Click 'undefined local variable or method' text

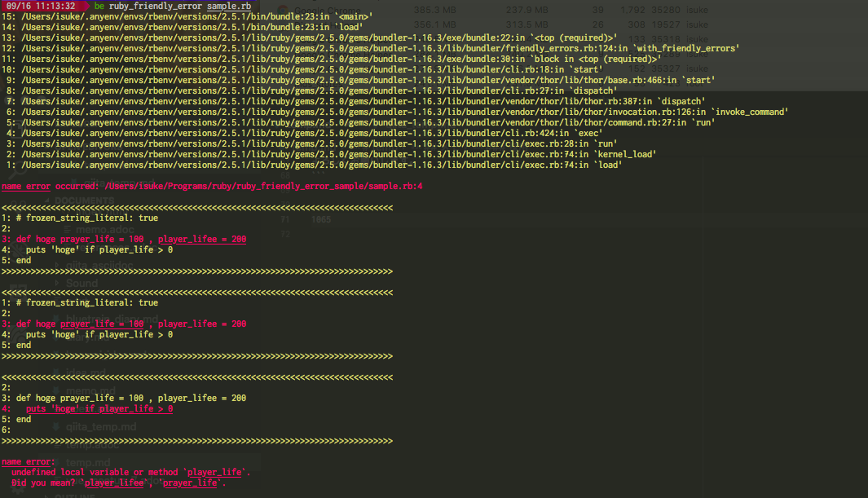click(95, 472)
